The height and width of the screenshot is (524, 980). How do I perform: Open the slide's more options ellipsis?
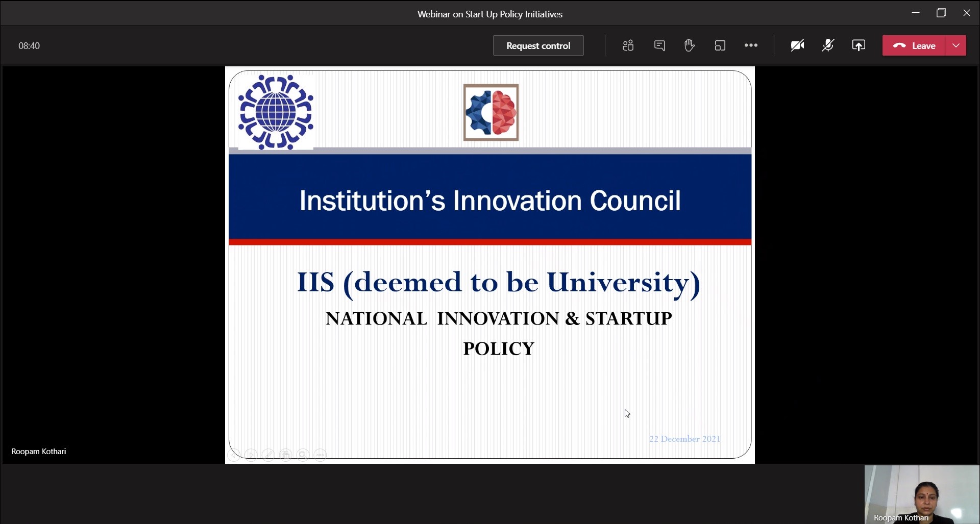(320, 455)
